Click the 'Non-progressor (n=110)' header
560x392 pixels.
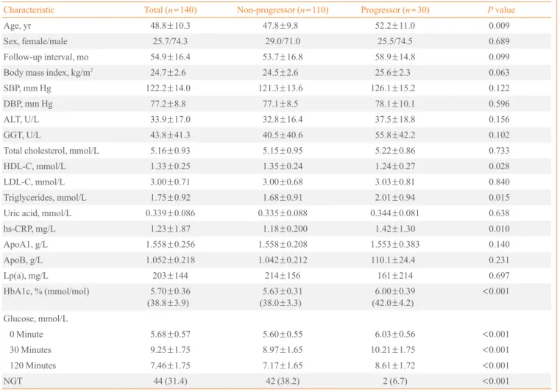[283, 10]
